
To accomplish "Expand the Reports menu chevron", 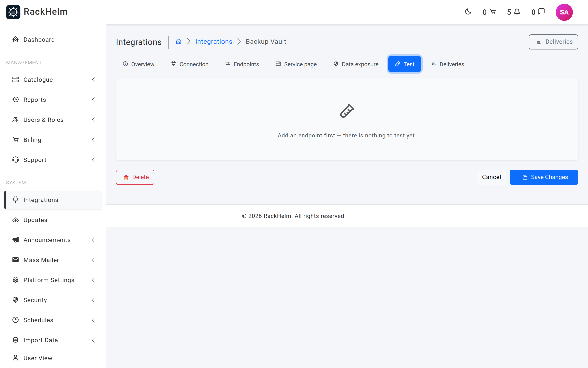I will 94,100.
